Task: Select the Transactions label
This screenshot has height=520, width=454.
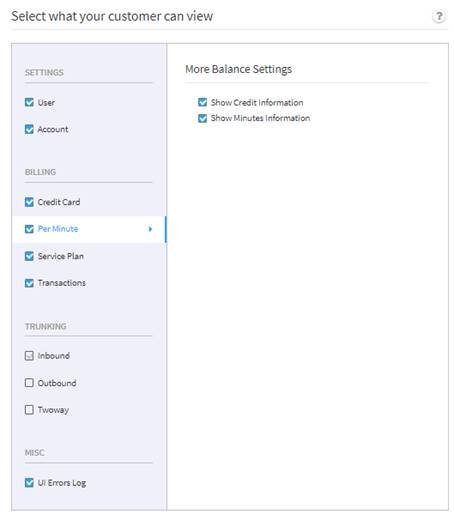Action: (x=62, y=283)
